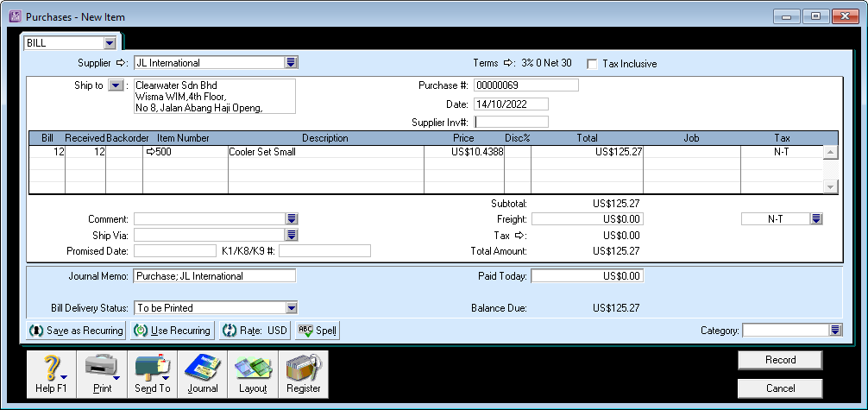Open the Register icon
The width and height of the screenshot is (868, 410).
[303, 373]
